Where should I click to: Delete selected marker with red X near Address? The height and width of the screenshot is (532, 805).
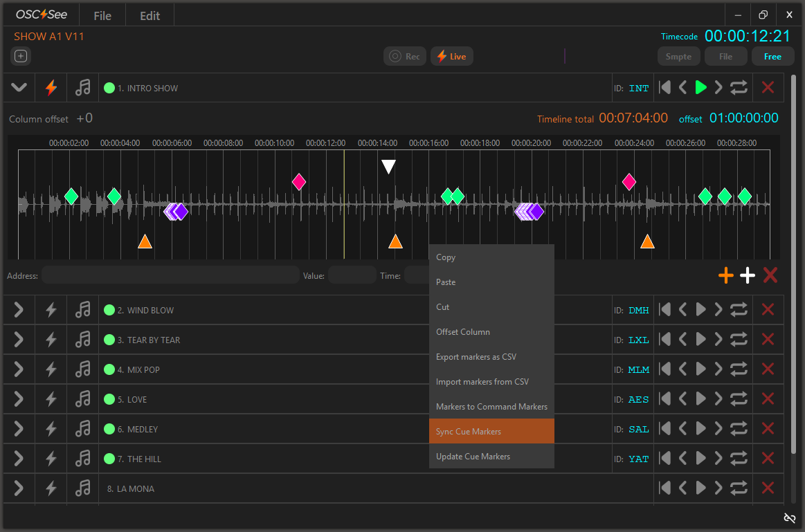[770, 275]
